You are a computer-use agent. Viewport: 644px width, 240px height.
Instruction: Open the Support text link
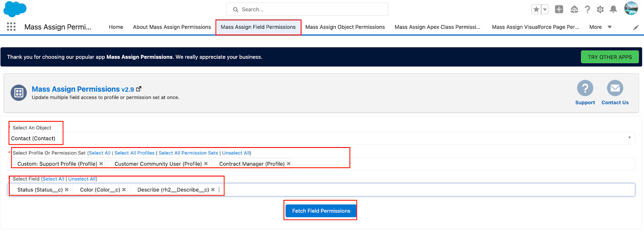tap(585, 103)
